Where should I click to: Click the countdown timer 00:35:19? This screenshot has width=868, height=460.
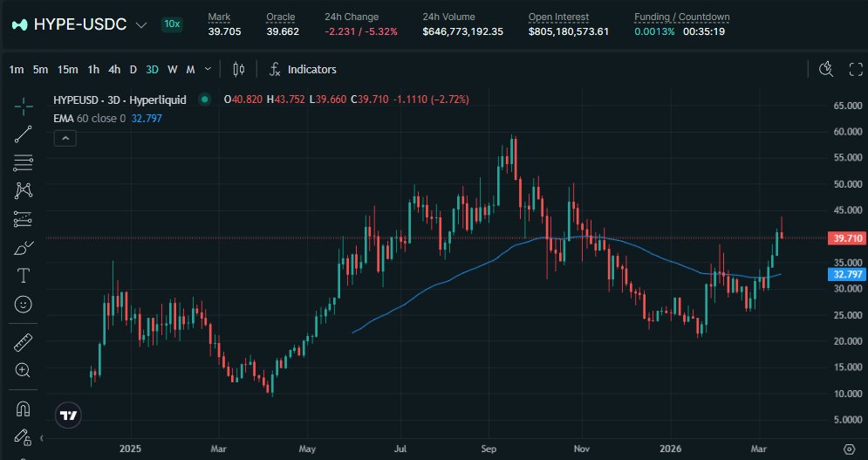(704, 31)
